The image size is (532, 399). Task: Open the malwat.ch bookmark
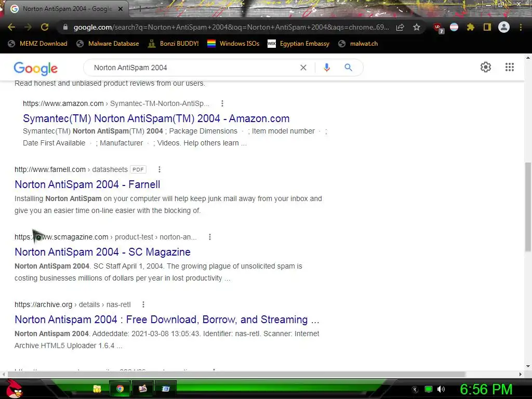[x=358, y=44]
